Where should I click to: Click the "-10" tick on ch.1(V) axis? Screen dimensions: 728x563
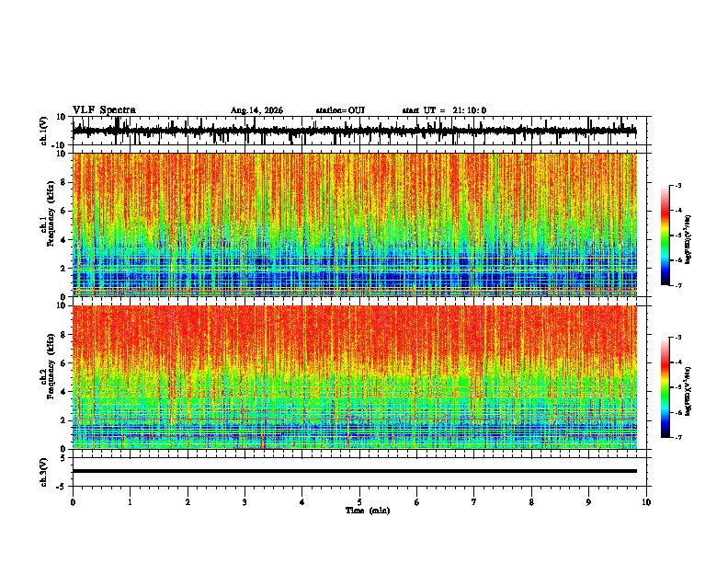coord(60,145)
